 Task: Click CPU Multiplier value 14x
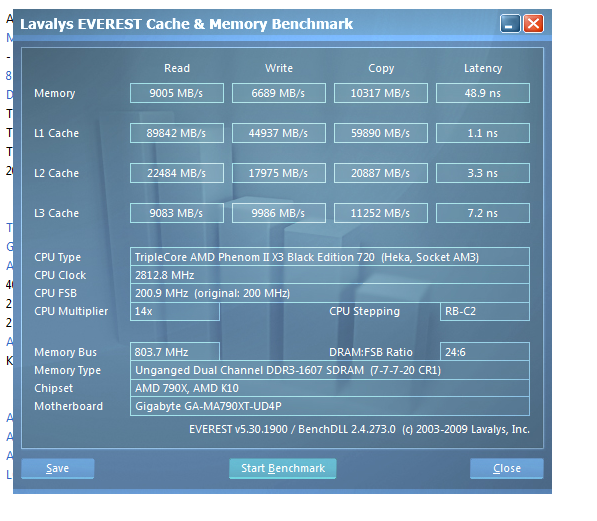click(x=175, y=312)
